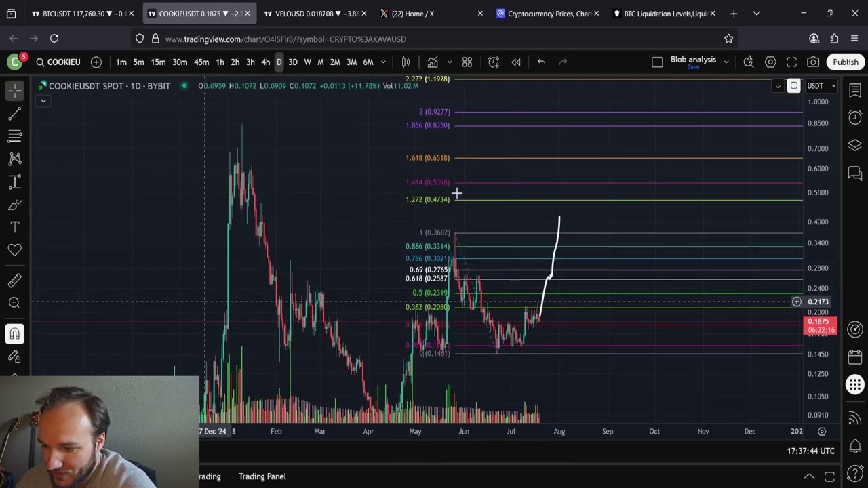
Task: Switch to Cryptocurrency Prices browser tab
Action: click(547, 14)
